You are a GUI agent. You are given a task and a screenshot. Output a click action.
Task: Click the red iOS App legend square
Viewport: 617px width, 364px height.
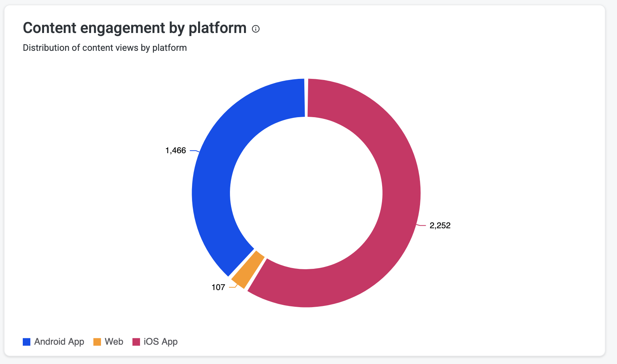[136, 342]
